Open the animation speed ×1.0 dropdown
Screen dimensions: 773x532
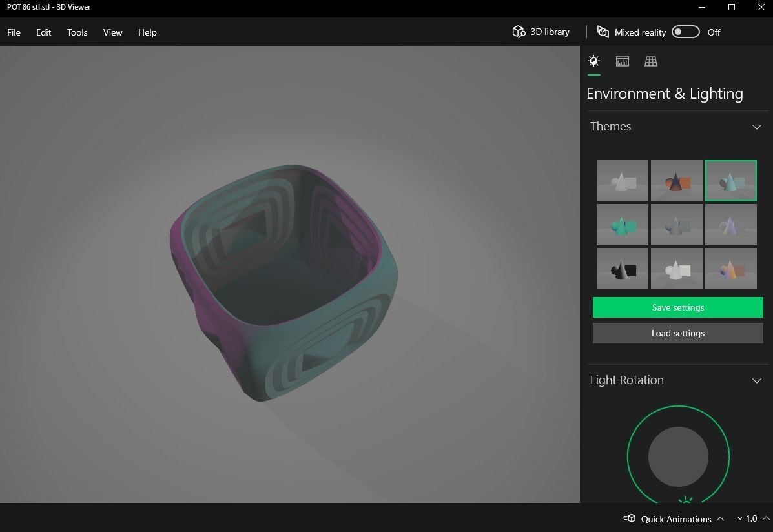click(x=753, y=518)
